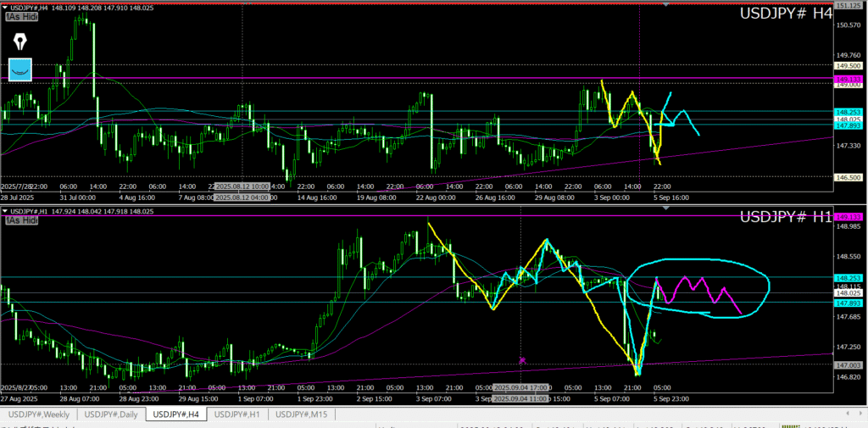Click the 148.025 current price label on the H1 axis
Viewport: 868px width, 428px height.
pos(849,293)
